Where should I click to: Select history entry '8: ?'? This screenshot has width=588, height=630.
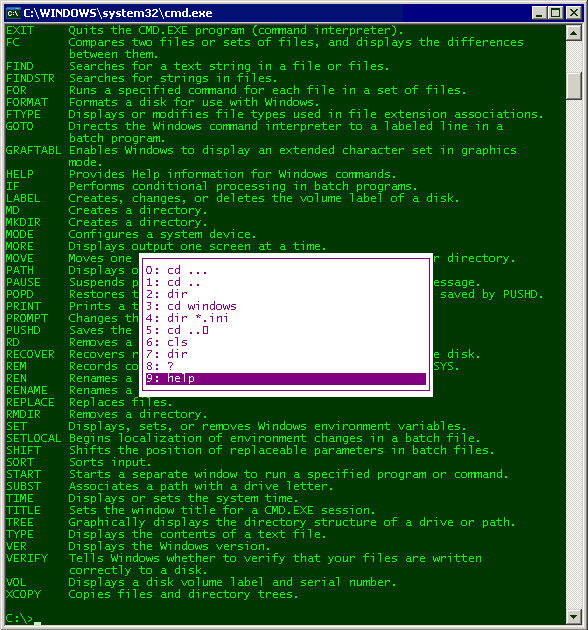click(286, 366)
